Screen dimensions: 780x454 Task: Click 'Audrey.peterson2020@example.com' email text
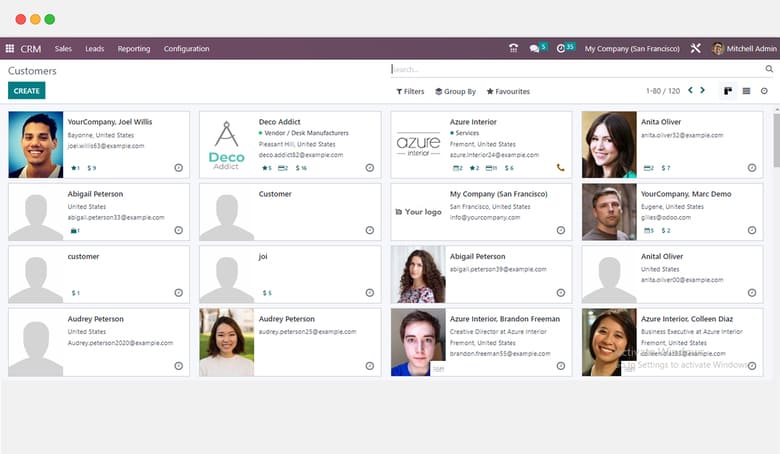tap(120, 343)
